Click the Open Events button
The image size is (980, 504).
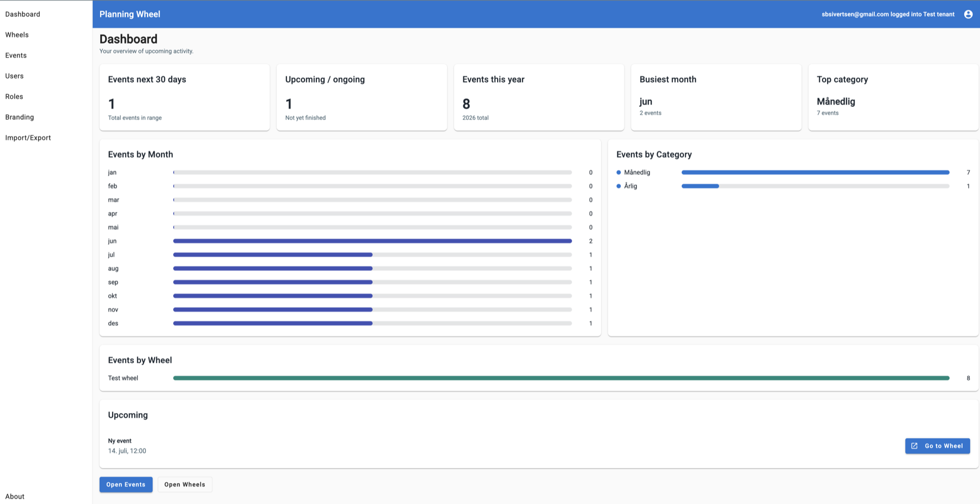point(126,484)
